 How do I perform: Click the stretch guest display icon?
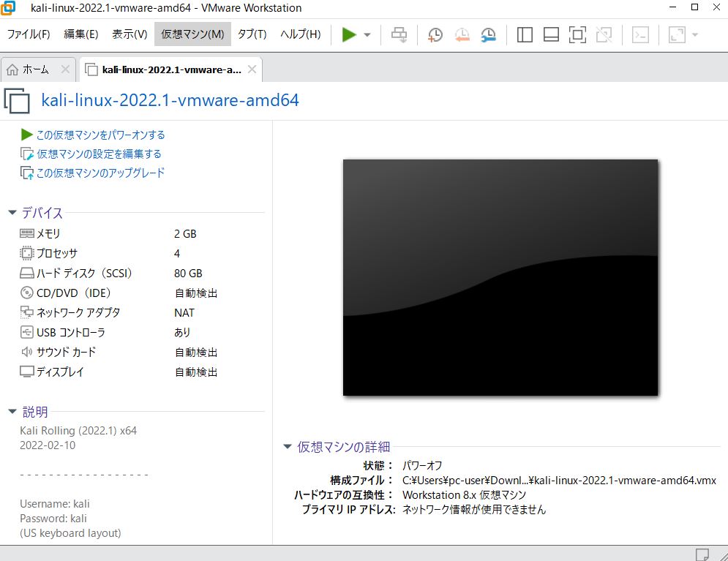pos(677,35)
